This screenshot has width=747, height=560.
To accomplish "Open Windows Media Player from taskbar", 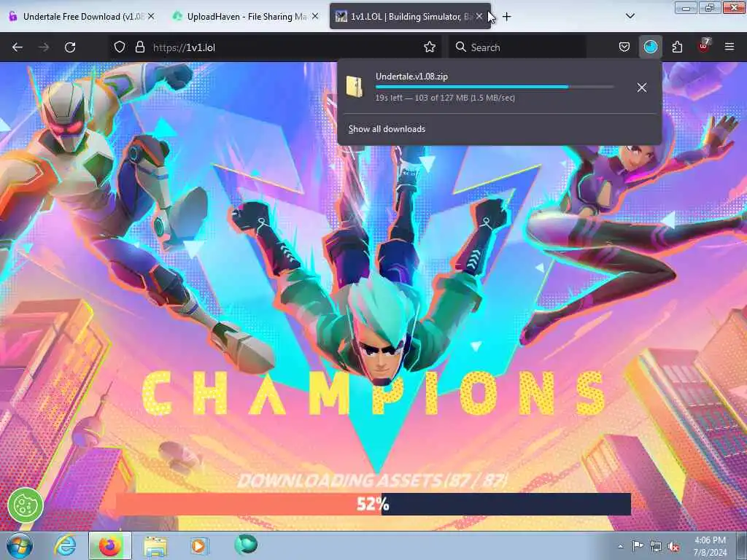I will (x=199, y=545).
